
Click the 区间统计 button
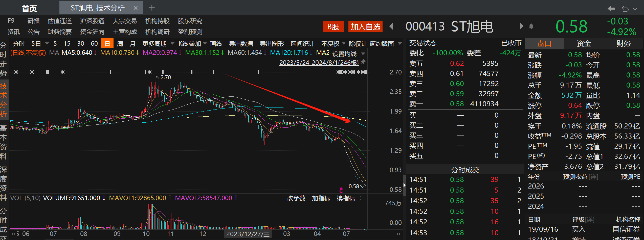(x=303, y=44)
